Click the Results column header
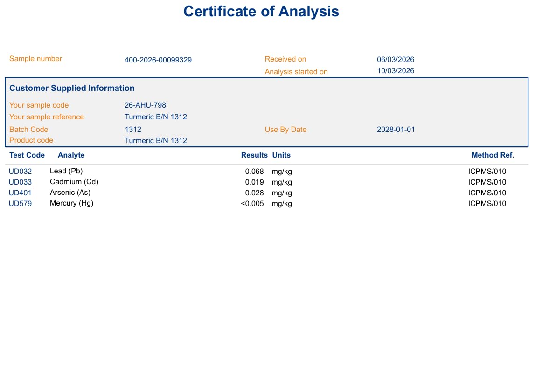 point(254,155)
